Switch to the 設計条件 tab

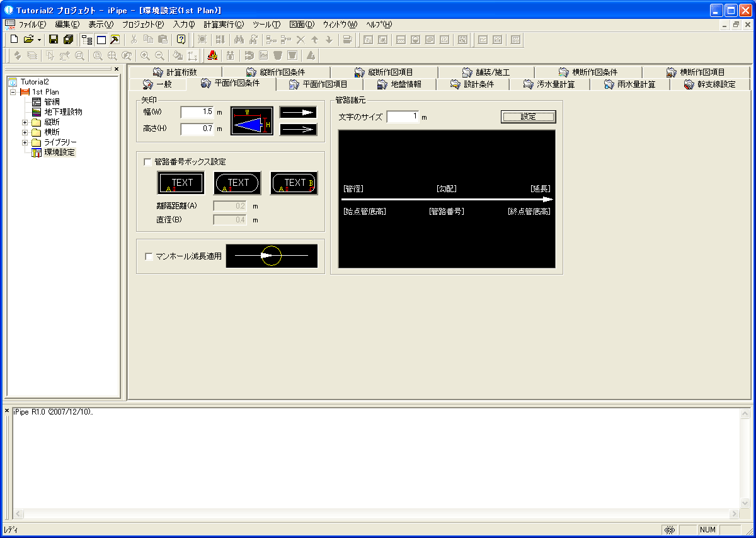472,84
